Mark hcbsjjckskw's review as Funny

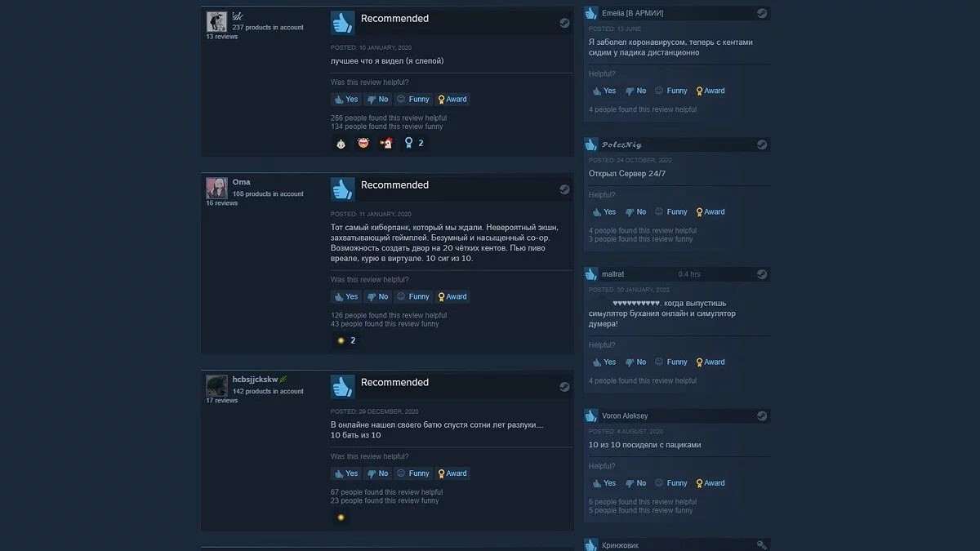pos(413,473)
